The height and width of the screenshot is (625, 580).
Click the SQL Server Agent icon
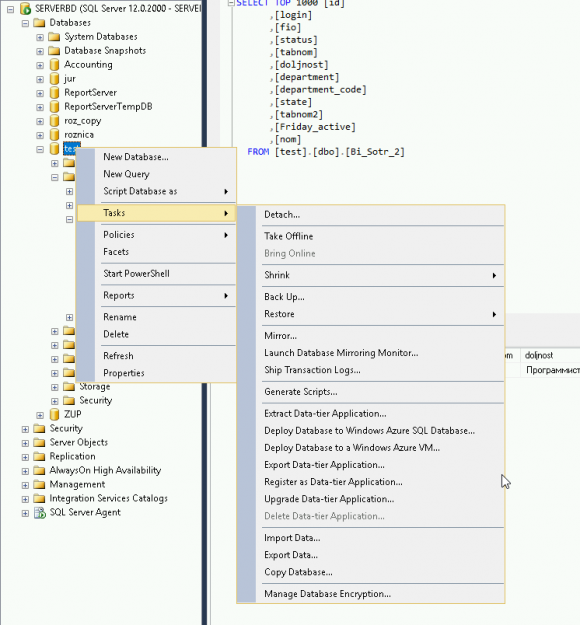(40, 513)
